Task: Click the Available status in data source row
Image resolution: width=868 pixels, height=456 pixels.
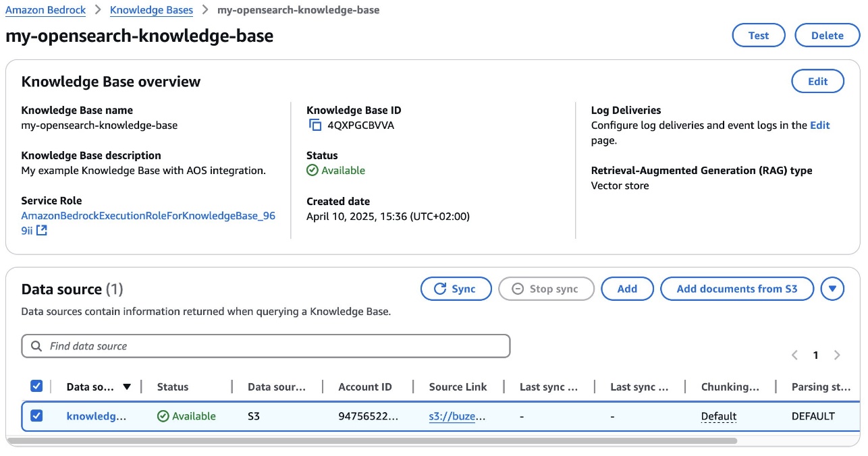Action: pos(187,416)
